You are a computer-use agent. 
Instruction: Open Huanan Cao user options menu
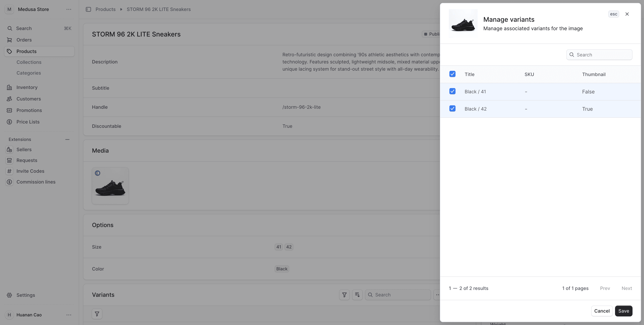click(x=69, y=315)
